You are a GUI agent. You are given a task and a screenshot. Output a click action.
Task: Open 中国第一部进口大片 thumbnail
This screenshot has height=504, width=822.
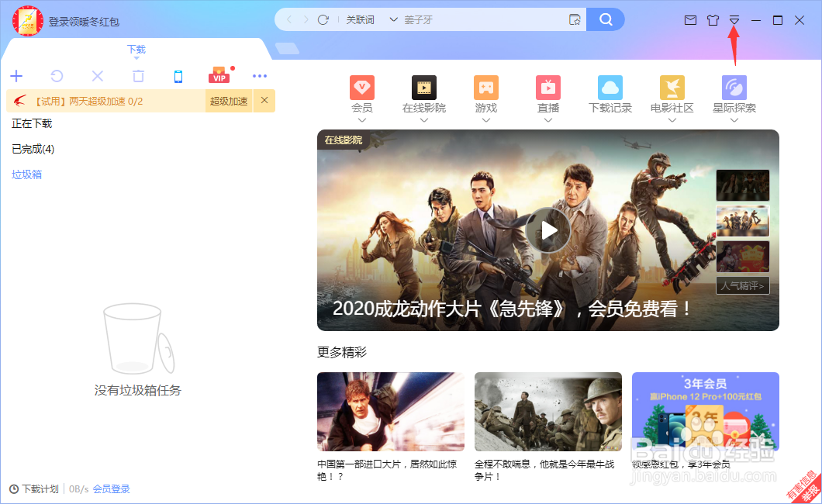pos(391,412)
